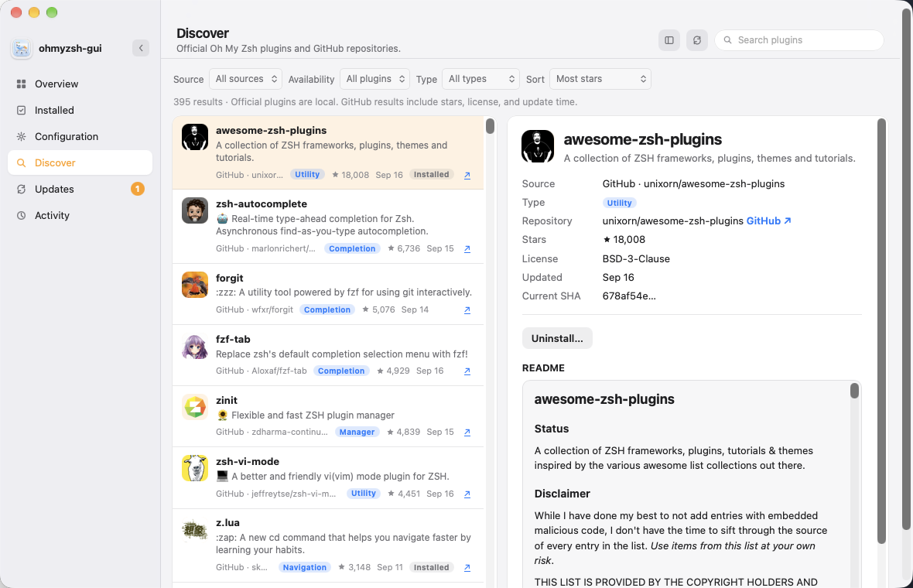Screen dimensions: 913x588
Task: Click the Updates refresh icon in sidebar
Action: click(x=22, y=190)
